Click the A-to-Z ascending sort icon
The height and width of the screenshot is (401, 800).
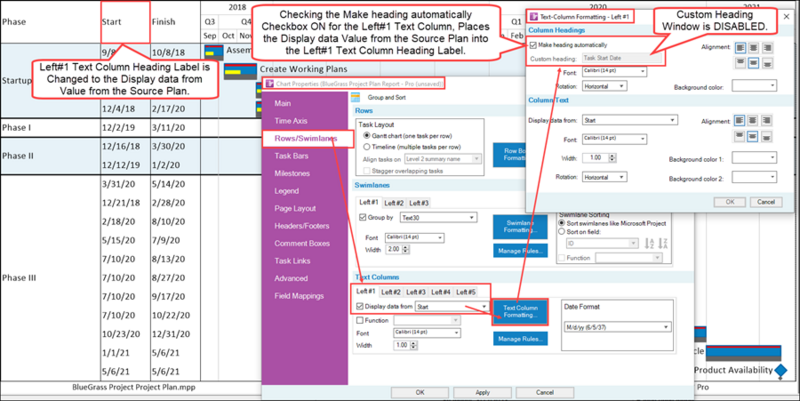point(650,244)
